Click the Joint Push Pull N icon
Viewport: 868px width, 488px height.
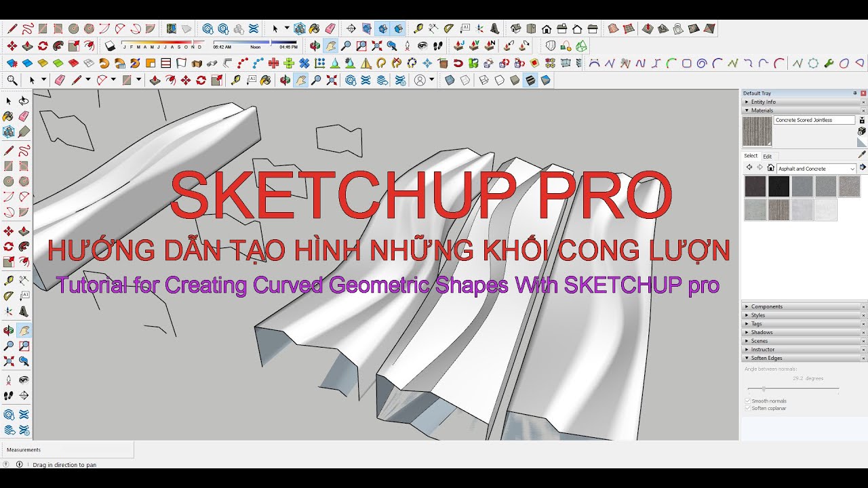coord(490,45)
